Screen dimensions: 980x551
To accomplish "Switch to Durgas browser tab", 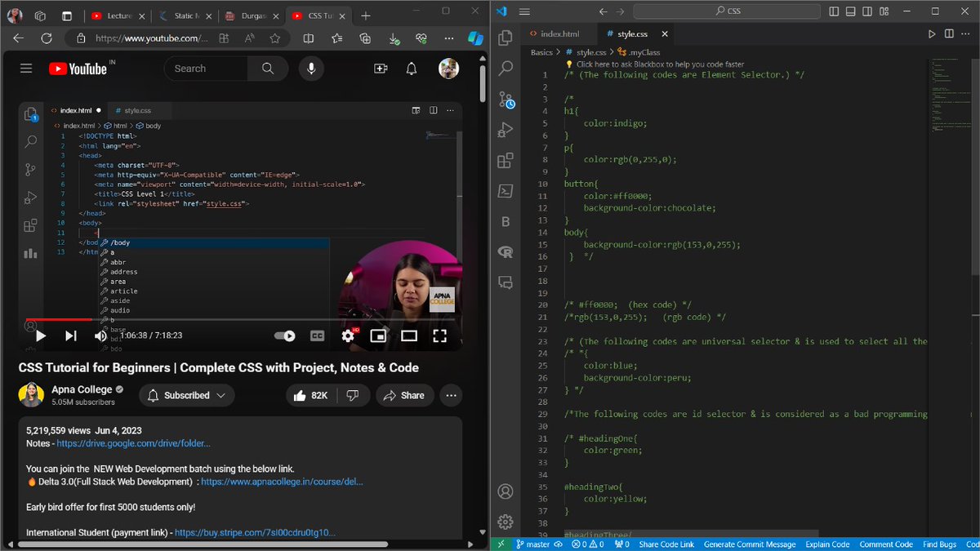I will [252, 16].
